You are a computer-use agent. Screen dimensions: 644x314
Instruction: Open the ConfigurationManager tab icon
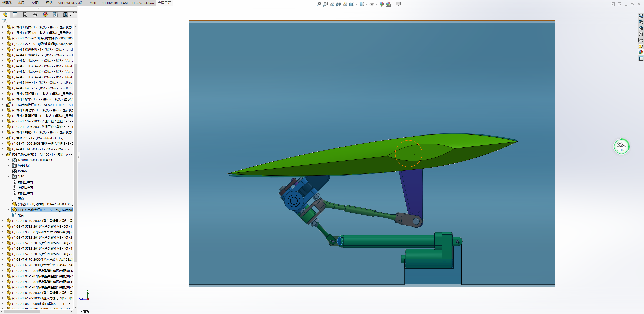coord(25,15)
